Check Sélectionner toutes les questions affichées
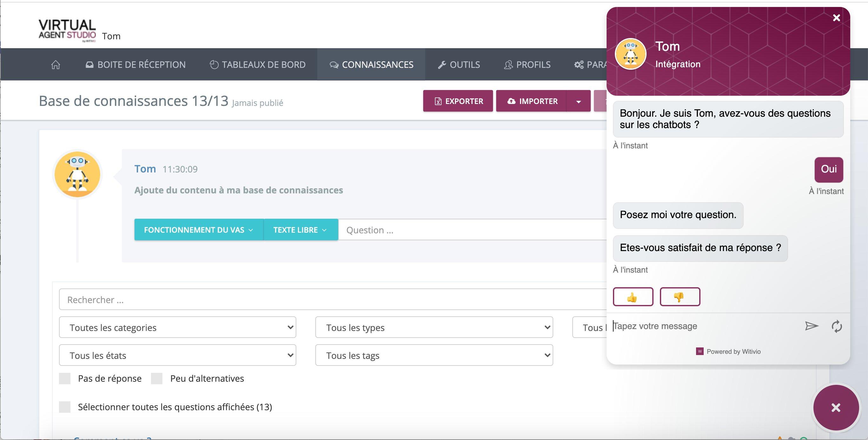Viewport: 868px width, 440px height. tap(65, 407)
